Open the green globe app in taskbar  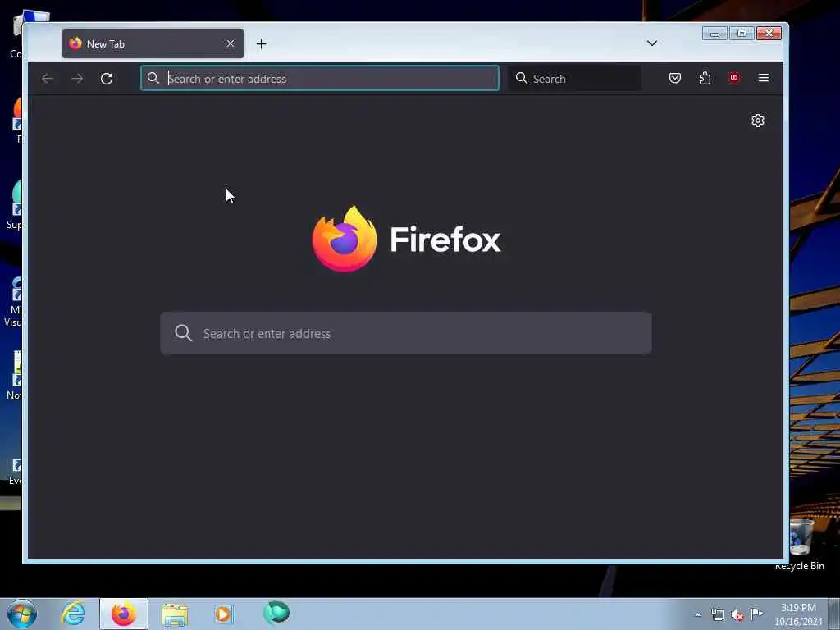click(276, 614)
